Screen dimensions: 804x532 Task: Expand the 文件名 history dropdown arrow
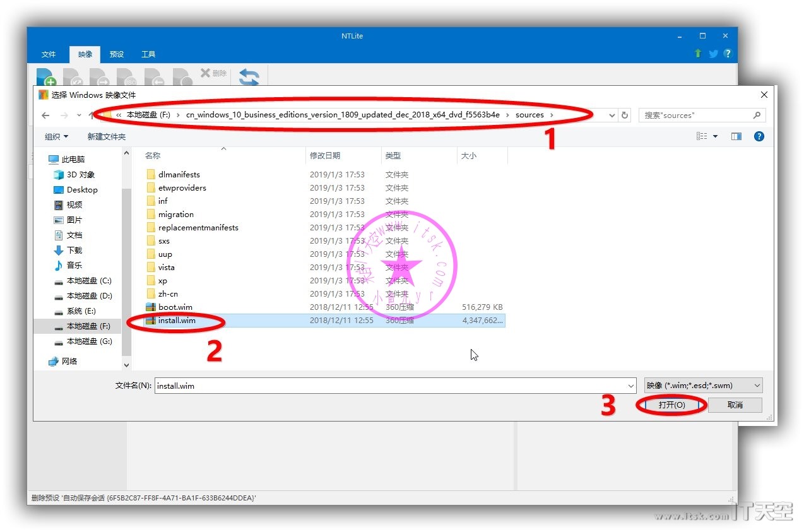coord(631,386)
